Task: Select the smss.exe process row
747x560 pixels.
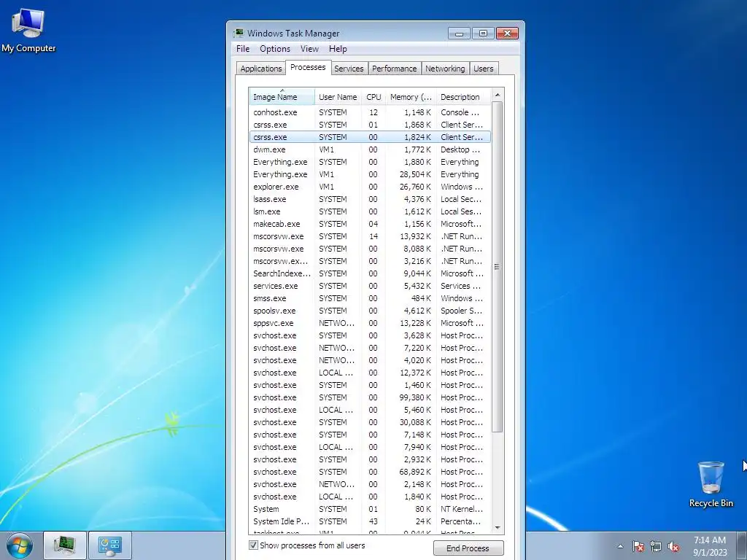Action: [x=370, y=298]
